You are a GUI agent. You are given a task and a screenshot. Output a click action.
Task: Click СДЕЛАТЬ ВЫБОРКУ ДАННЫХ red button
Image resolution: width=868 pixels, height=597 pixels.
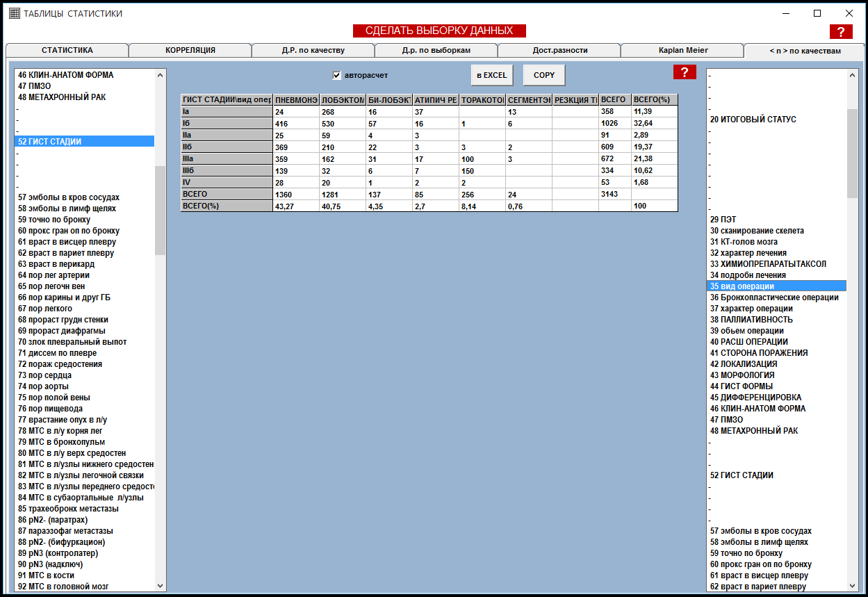(x=439, y=31)
